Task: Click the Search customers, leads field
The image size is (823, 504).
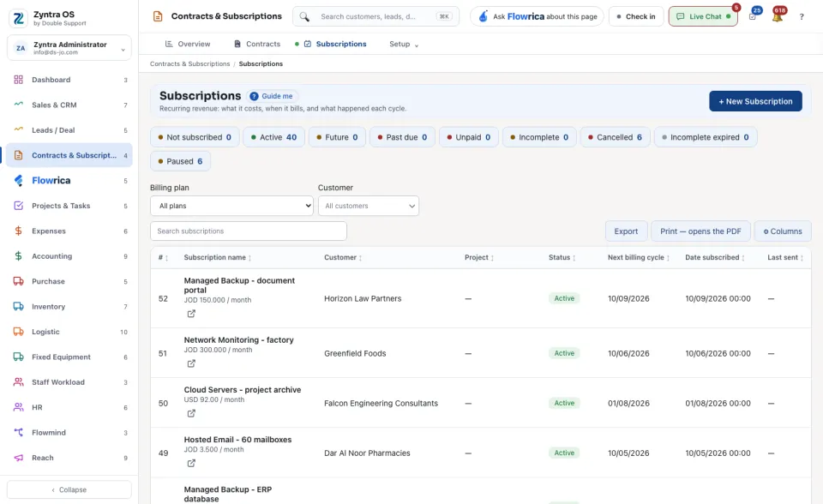Action: 375,16
